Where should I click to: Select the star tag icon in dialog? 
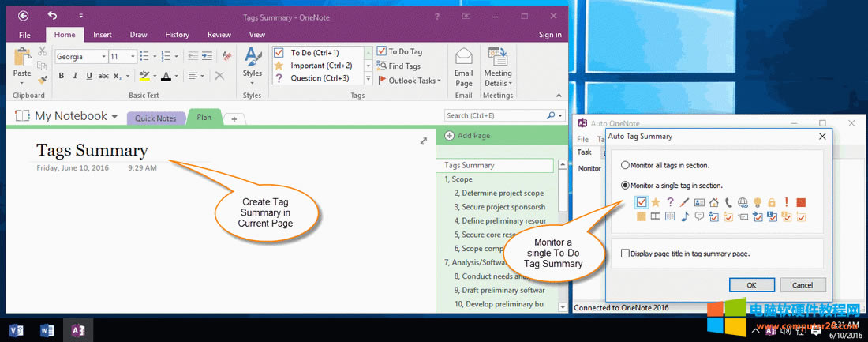[x=656, y=202]
